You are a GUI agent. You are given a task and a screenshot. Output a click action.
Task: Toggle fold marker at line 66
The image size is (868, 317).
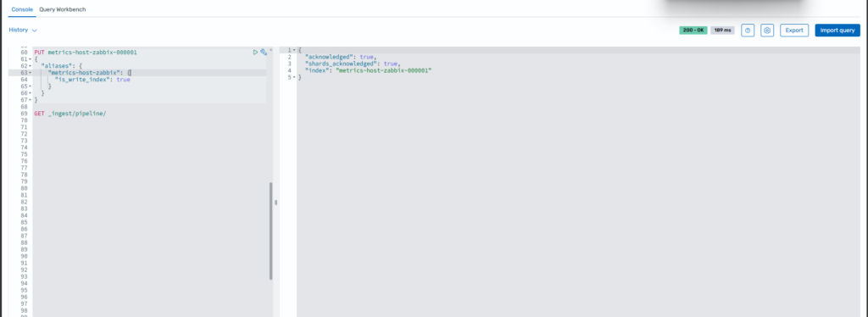(x=30, y=93)
